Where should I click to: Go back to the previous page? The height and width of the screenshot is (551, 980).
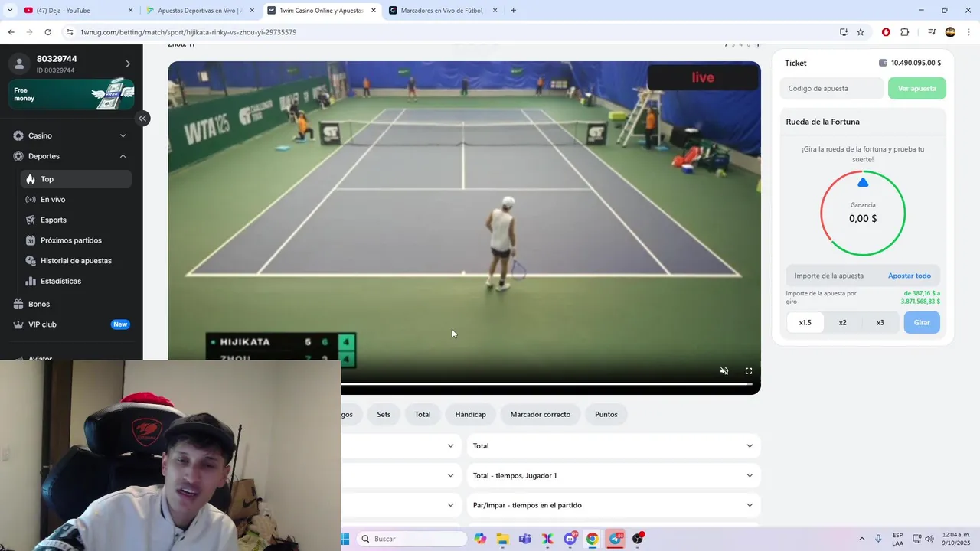point(11,32)
